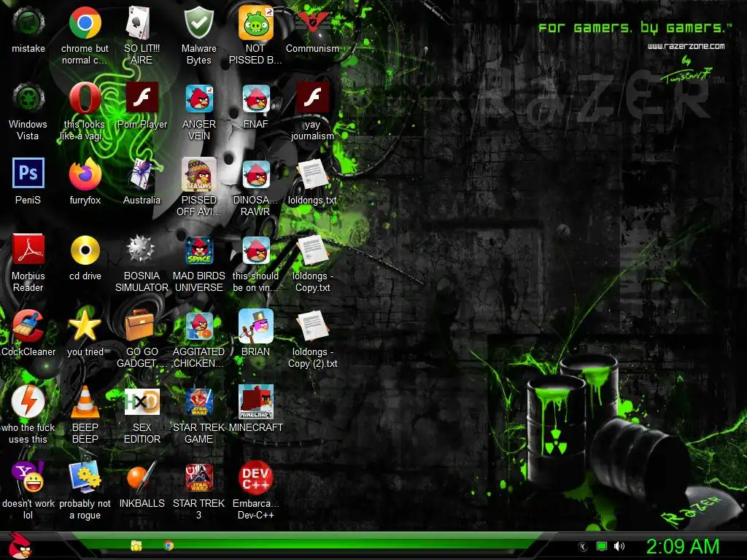Click the green monitor tray icon
The image size is (747, 560).
click(x=602, y=546)
